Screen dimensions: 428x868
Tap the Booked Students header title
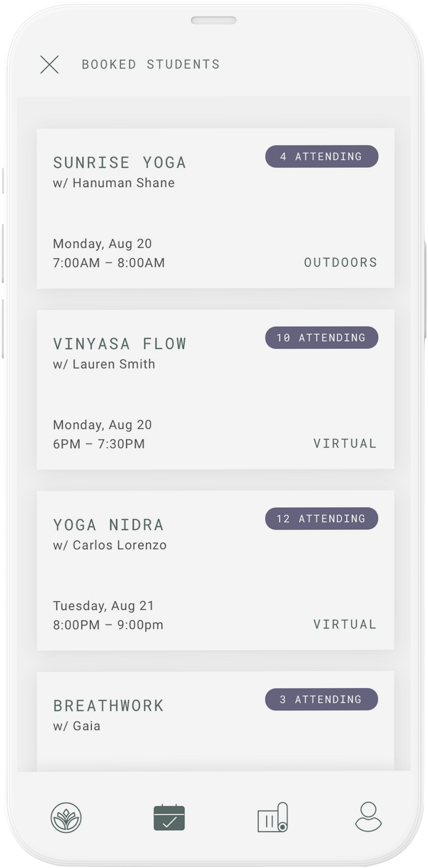(x=151, y=65)
